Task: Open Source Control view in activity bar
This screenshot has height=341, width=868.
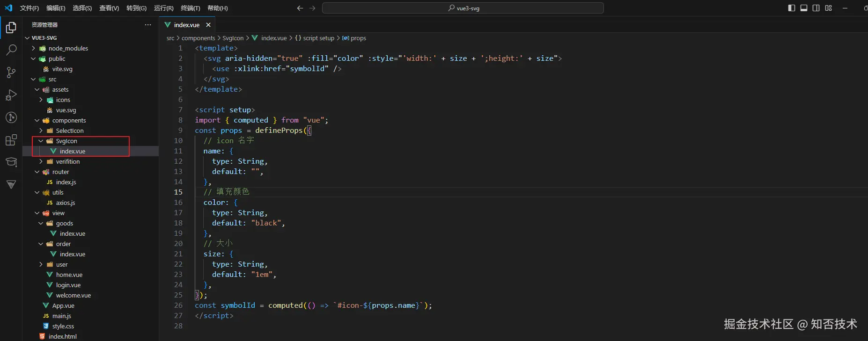Action: (x=11, y=73)
